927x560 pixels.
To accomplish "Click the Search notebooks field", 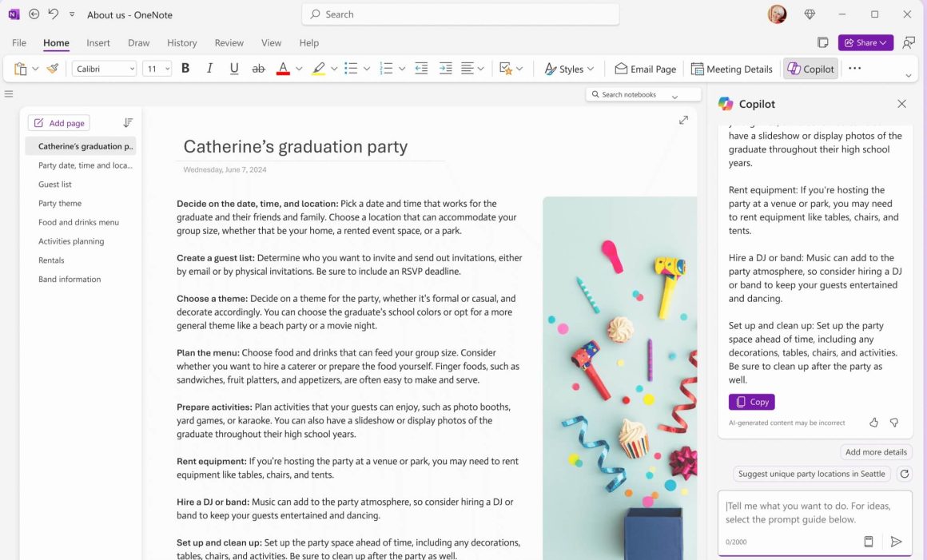I will coord(643,94).
